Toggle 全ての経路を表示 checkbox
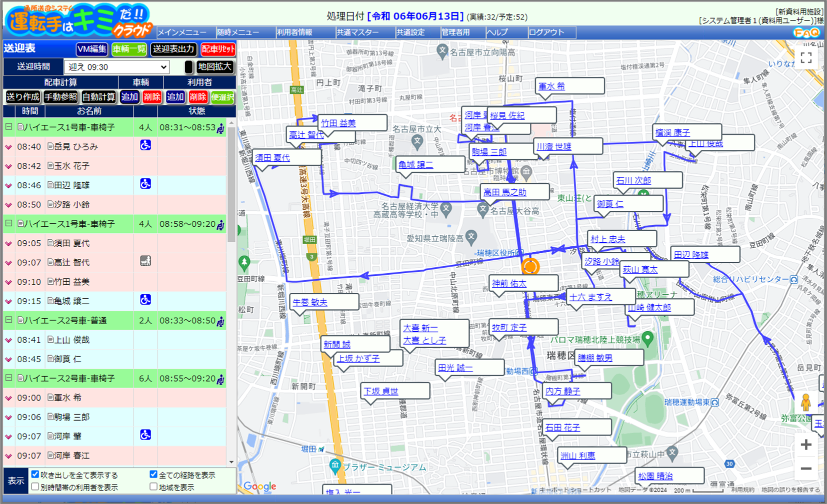This screenshot has width=827, height=504. coord(153,474)
